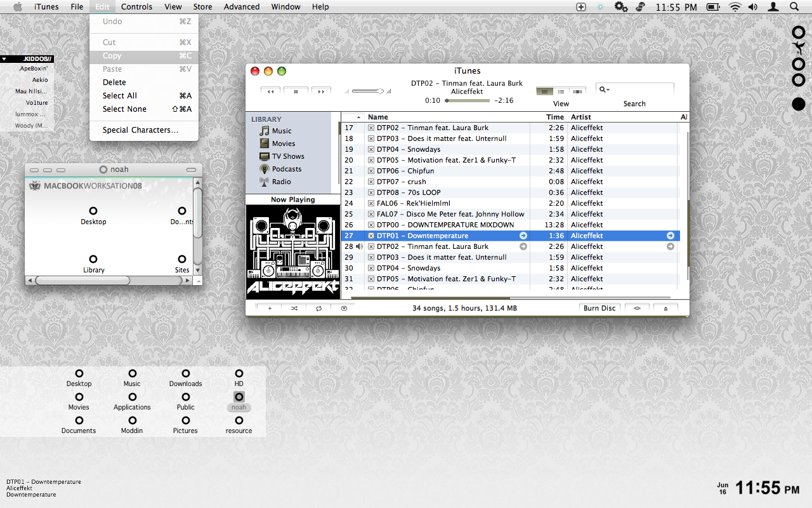Uncheck FAL06 Rek'Hielmlml checkbox
This screenshot has width=812, height=508.
[x=371, y=203]
